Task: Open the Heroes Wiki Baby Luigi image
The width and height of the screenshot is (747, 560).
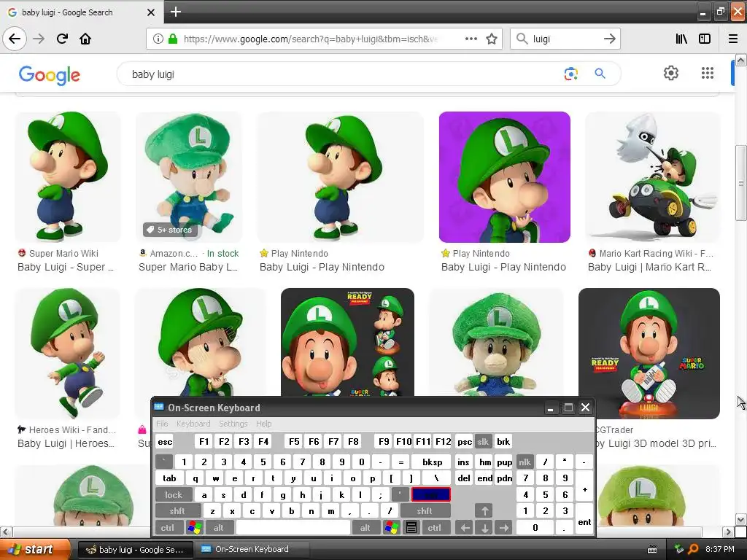Action: pos(68,354)
